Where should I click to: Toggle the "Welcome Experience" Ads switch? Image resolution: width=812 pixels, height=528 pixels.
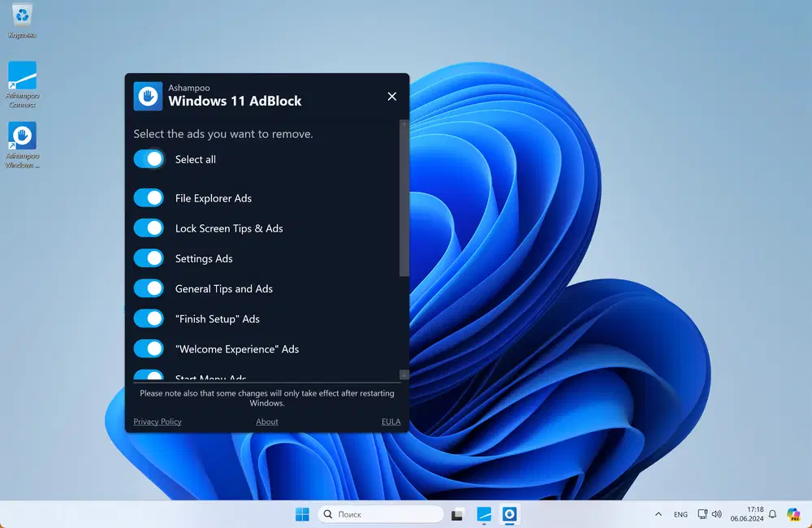149,348
